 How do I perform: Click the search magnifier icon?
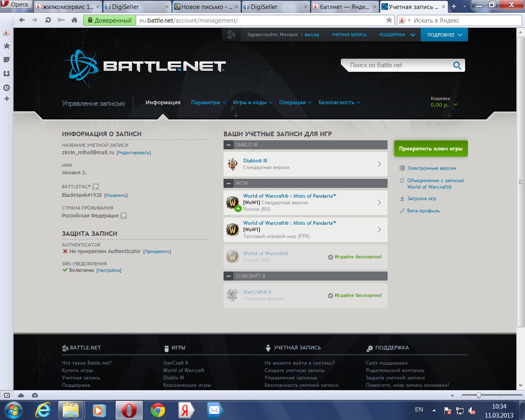(x=457, y=65)
